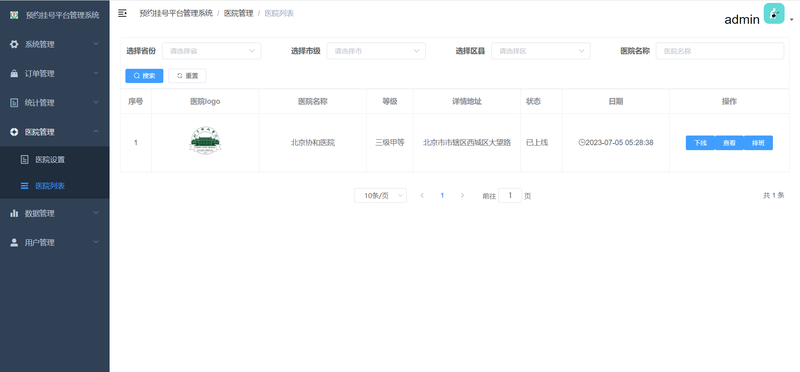Focus the 医院名称 search input field
Screen dimensions: 800x372
[x=720, y=51]
